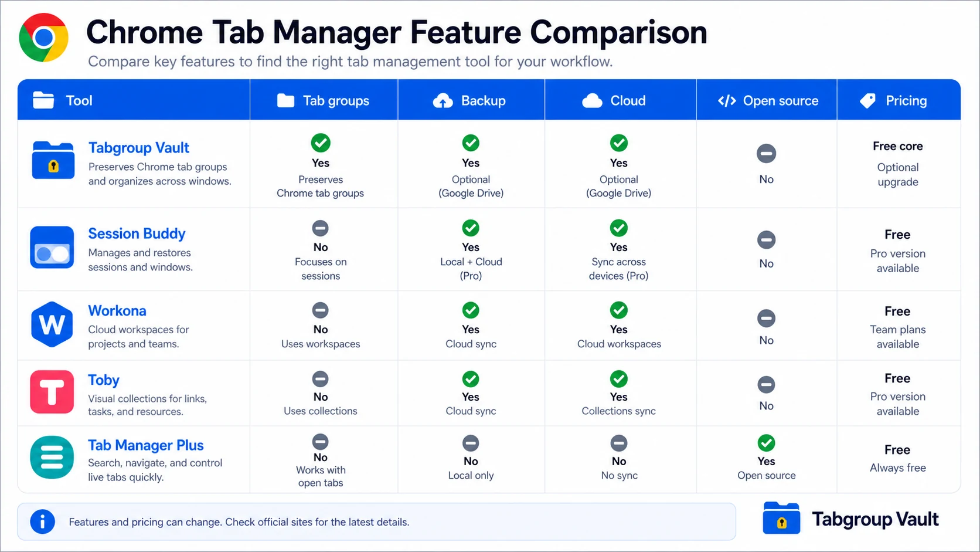Click 'Uses collections' cell text

point(321,411)
